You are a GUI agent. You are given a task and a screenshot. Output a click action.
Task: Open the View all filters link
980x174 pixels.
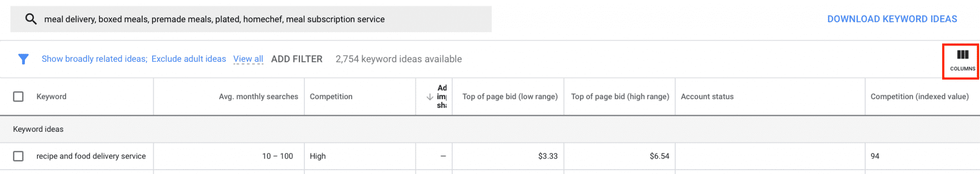point(248,59)
